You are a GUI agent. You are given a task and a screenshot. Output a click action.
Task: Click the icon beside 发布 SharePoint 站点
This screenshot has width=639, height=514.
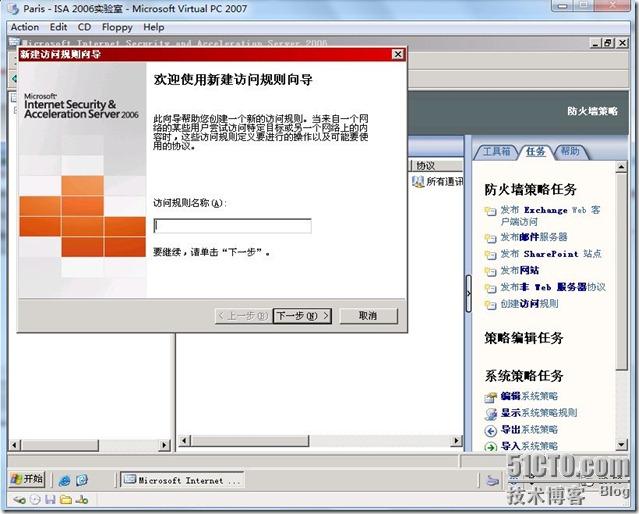click(490, 255)
